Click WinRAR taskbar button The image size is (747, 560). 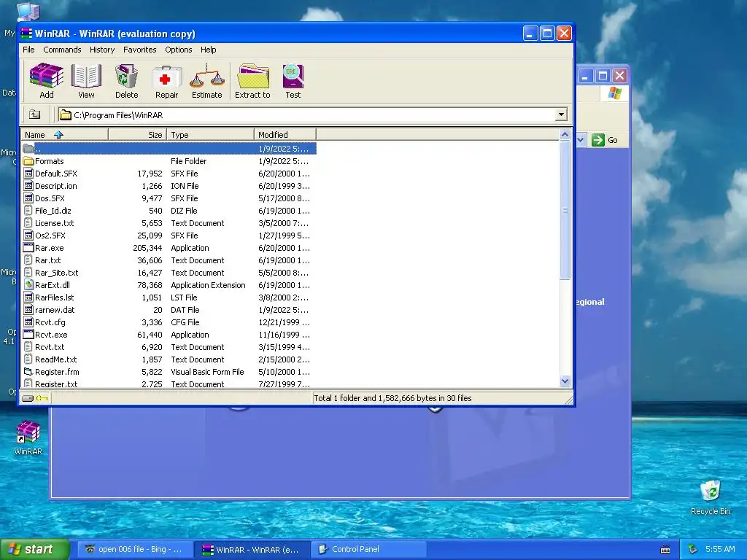(252, 550)
